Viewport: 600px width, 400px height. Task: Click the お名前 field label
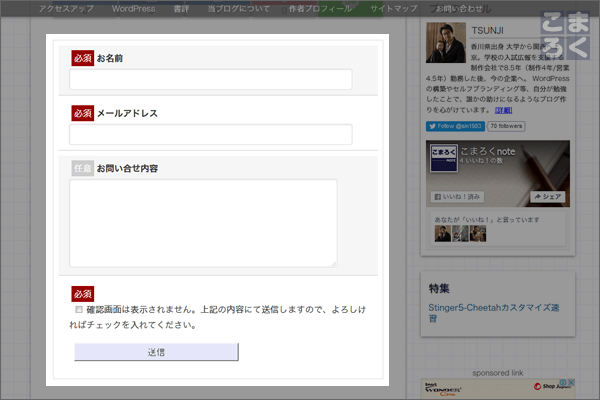tap(110, 58)
